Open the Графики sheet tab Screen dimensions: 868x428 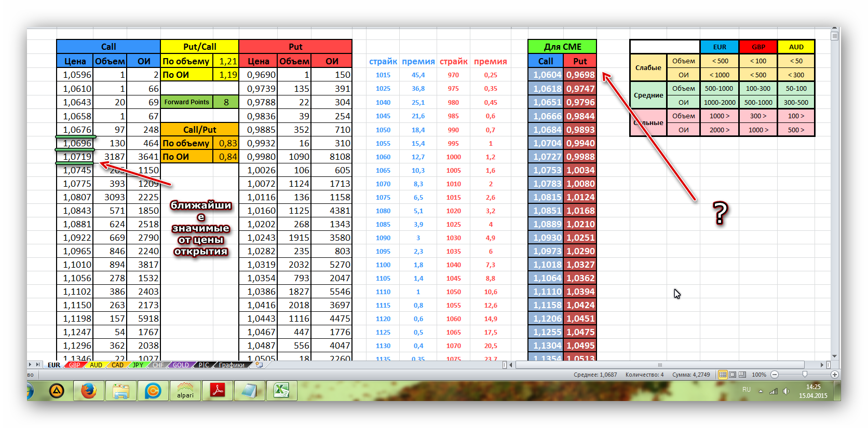pos(232,365)
